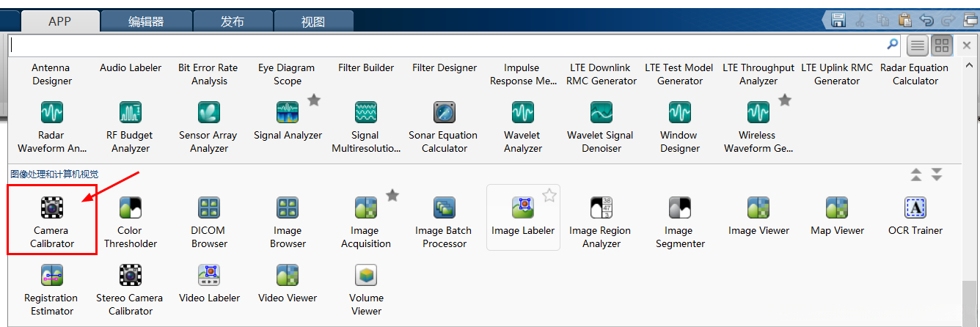Toggle favorite star for Signal Analyzer
This screenshot has width=980, height=327.
tap(314, 100)
